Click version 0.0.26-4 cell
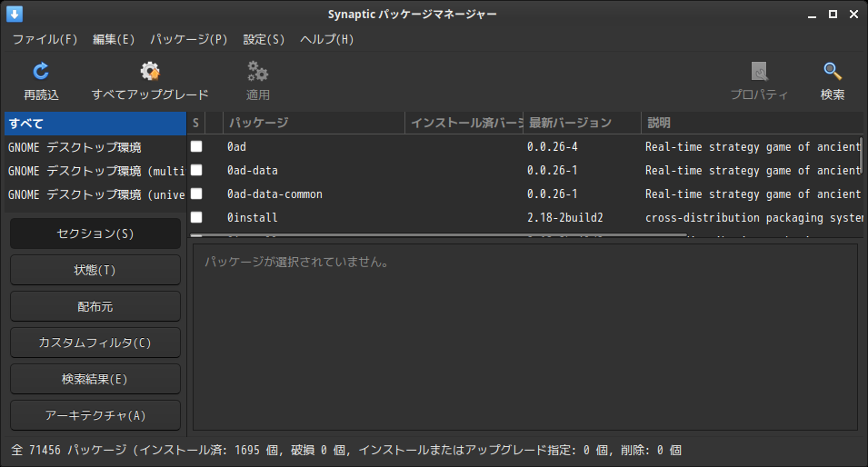Image resolution: width=868 pixels, height=467 pixels. pyautogui.click(x=552, y=146)
